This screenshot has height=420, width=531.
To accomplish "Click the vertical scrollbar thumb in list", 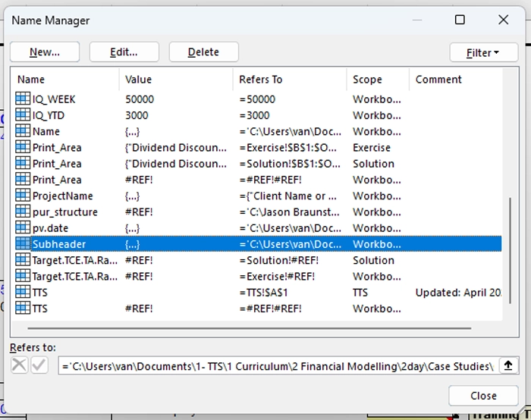I will pos(510,250).
